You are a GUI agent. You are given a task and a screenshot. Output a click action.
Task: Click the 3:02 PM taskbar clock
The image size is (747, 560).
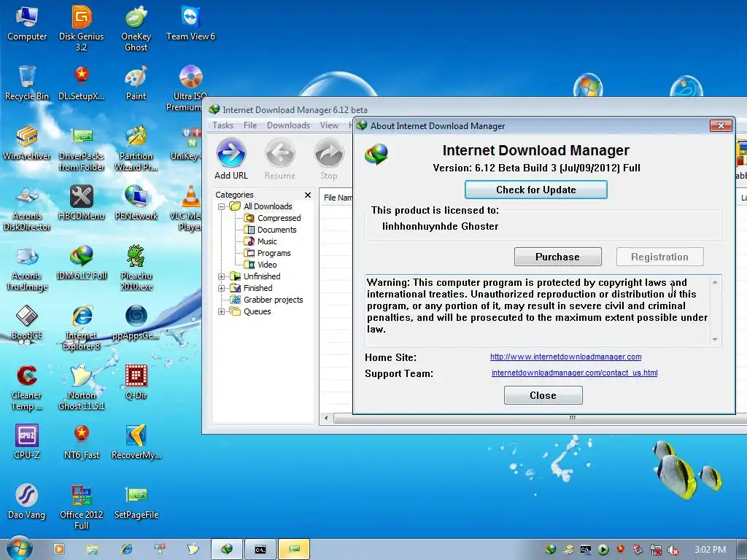(x=710, y=550)
